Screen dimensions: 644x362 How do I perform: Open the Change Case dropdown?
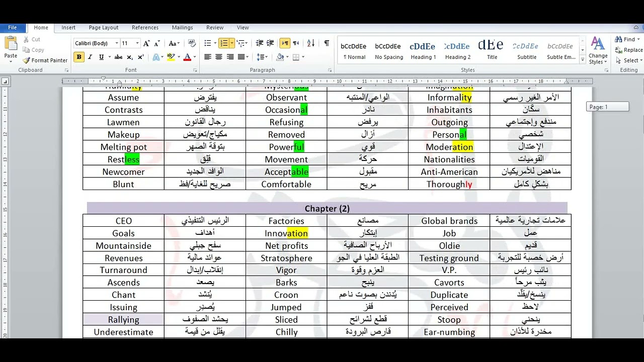[x=174, y=44]
